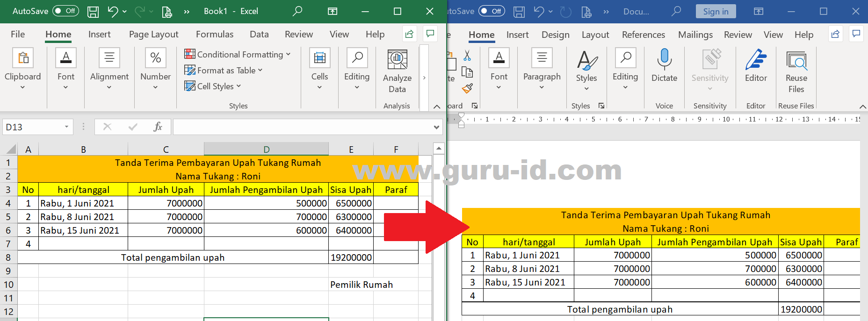Select Excel total cell 19200000

point(351,257)
